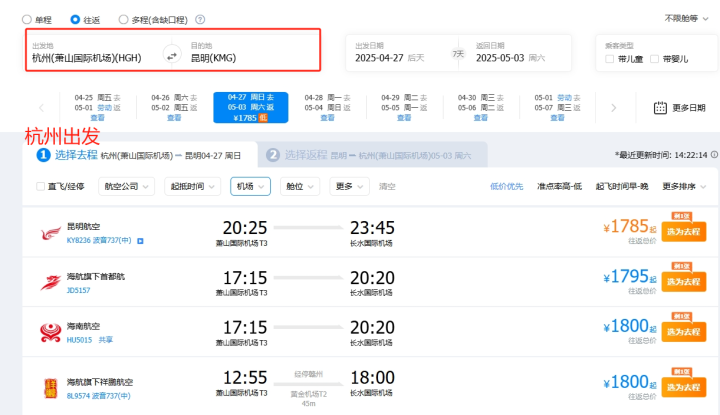The width and height of the screenshot is (720, 415).
Task: Click the Kunming Airlines logo
Action: tap(51, 233)
